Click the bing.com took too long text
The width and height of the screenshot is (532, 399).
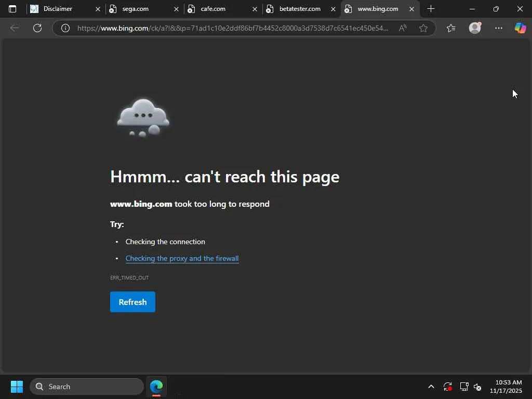tap(190, 204)
